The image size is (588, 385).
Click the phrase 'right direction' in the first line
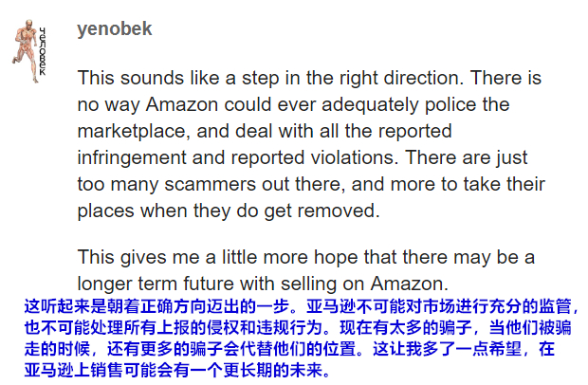398,79
